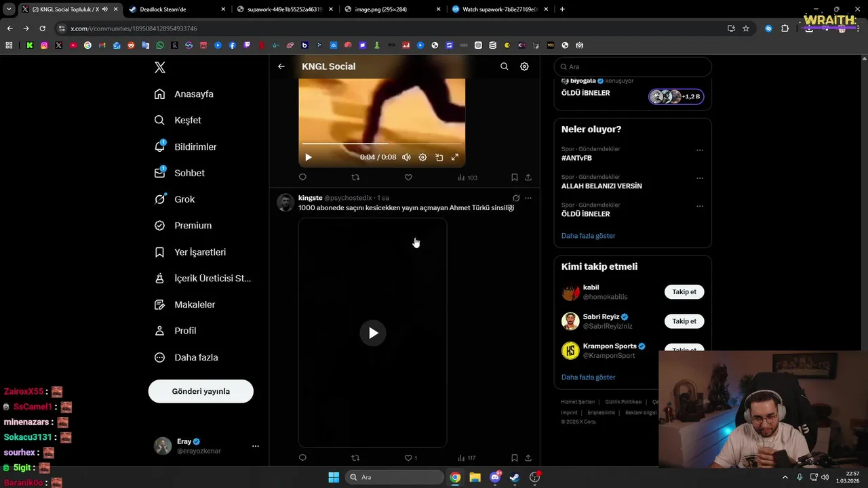
Task: View analytics showing 103 views
Action: [x=467, y=178]
